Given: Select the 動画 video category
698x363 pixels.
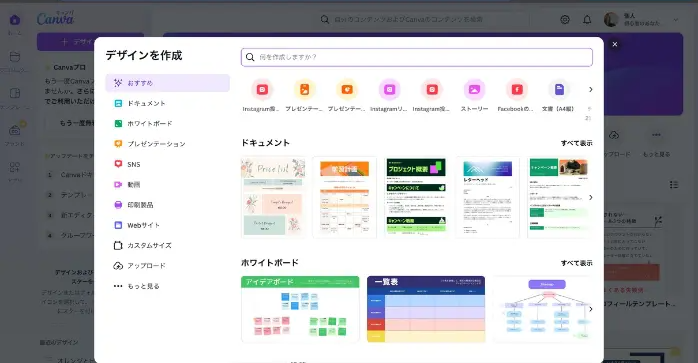Looking at the screenshot, I should coord(167,184).
